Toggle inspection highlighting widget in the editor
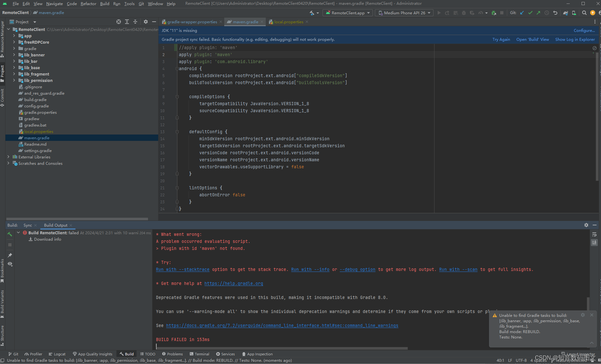 coord(595,48)
